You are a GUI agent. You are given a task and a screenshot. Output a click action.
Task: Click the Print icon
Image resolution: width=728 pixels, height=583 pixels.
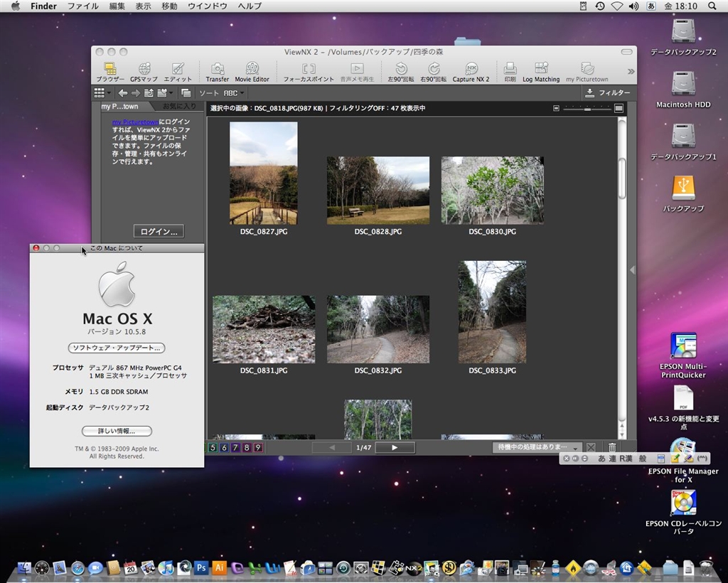tap(510, 70)
